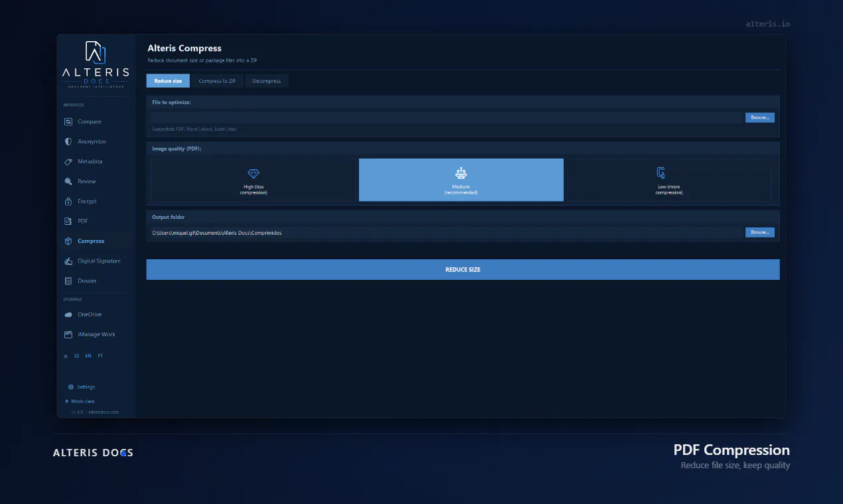Switch language to EN
Image resolution: width=843 pixels, height=504 pixels.
click(88, 356)
